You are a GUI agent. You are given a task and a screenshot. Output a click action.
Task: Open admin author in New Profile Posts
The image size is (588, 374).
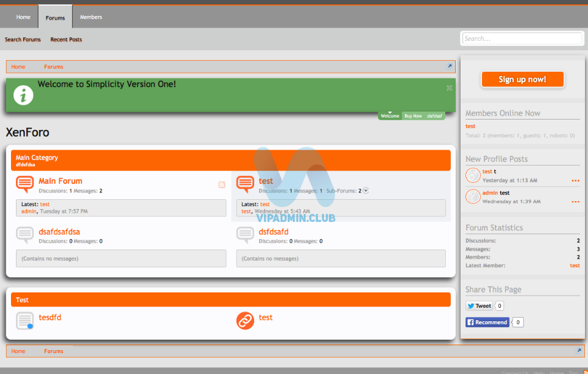pos(490,193)
